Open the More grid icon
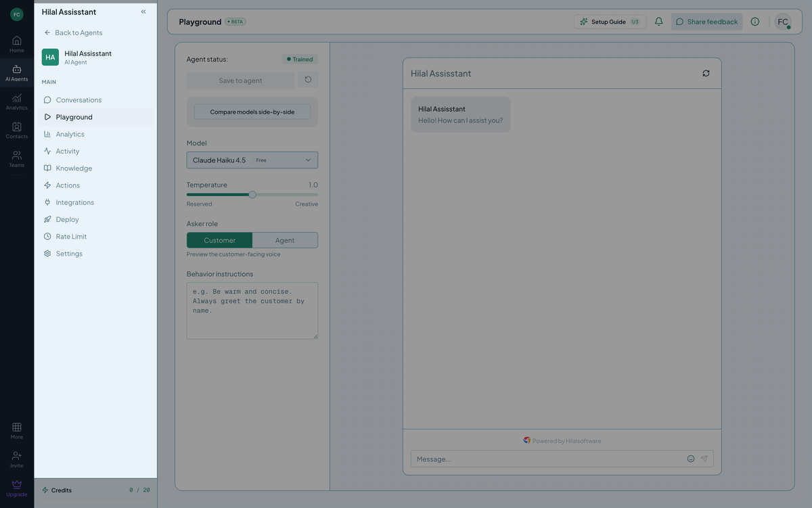812x508 pixels. 17,431
